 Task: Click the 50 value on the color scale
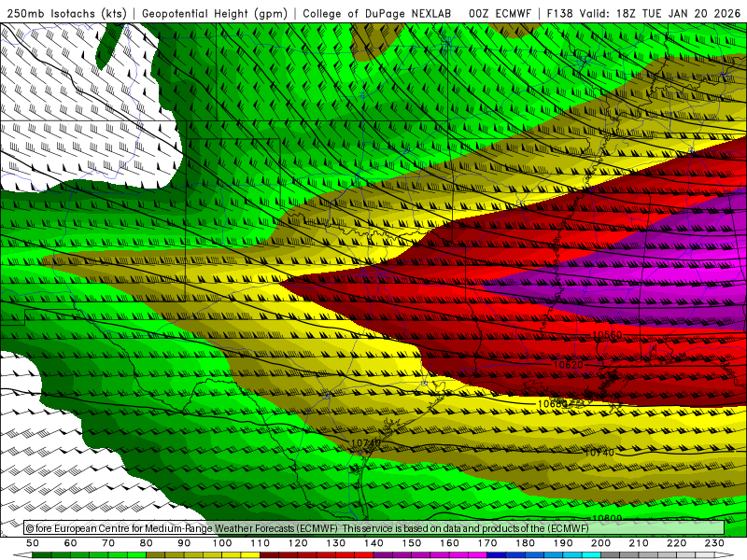[x=33, y=543]
